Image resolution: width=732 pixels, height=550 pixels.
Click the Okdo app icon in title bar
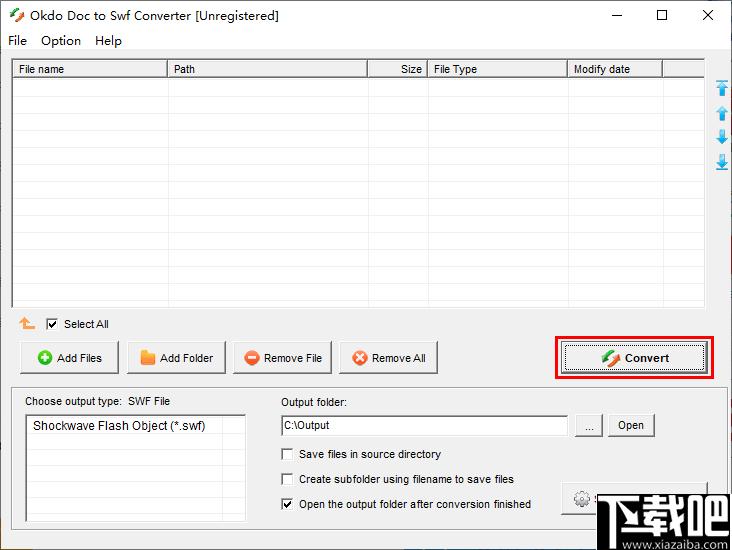click(x=17, y=15)
